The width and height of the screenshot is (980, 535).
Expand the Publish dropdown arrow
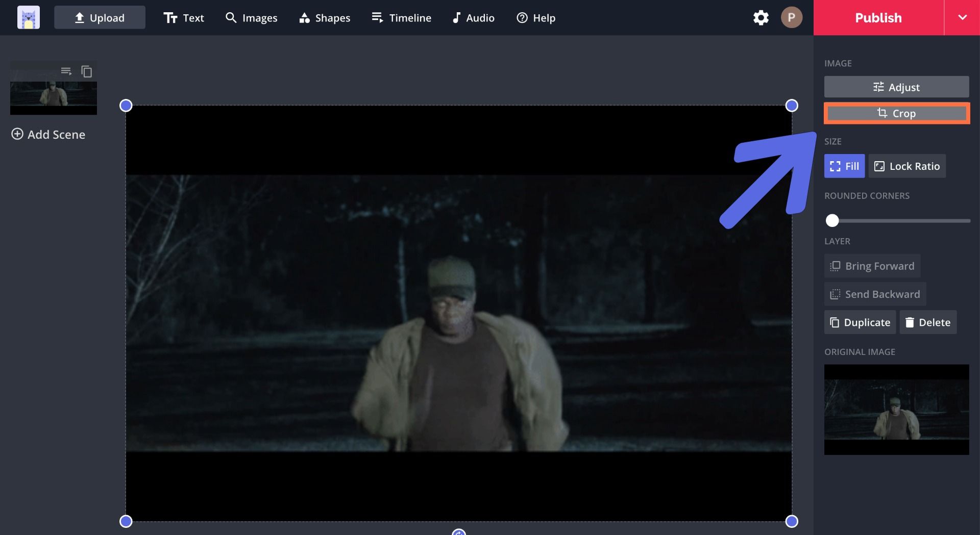point(962,18)
